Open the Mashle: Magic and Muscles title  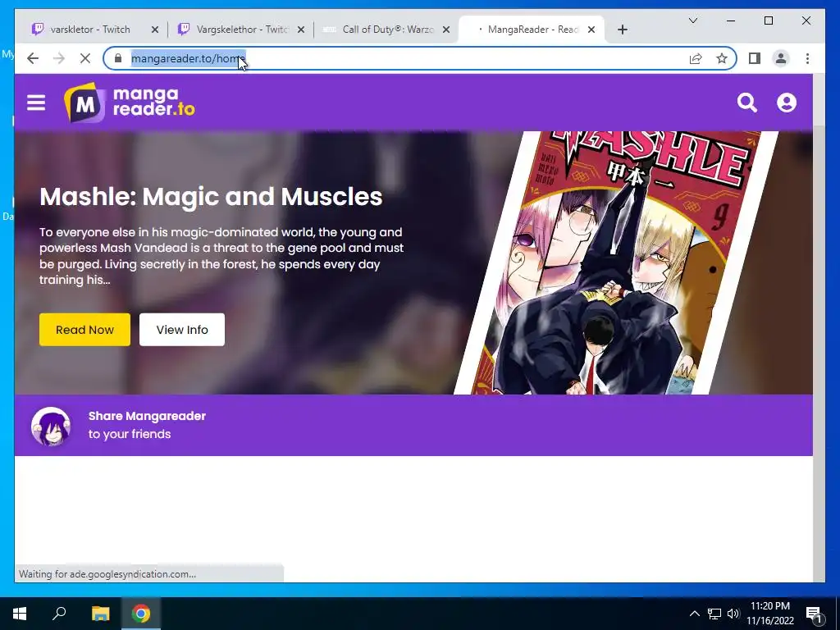tap(211, 197)
